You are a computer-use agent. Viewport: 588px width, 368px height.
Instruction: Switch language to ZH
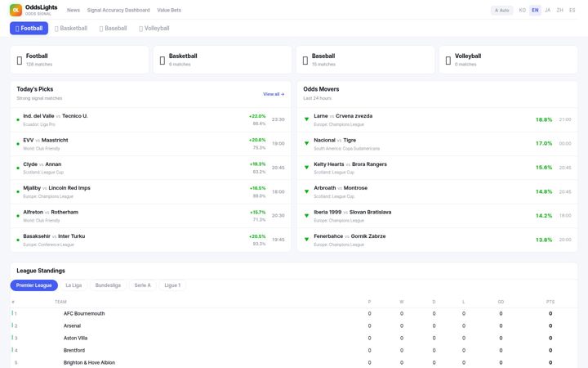tap(560, 10)
